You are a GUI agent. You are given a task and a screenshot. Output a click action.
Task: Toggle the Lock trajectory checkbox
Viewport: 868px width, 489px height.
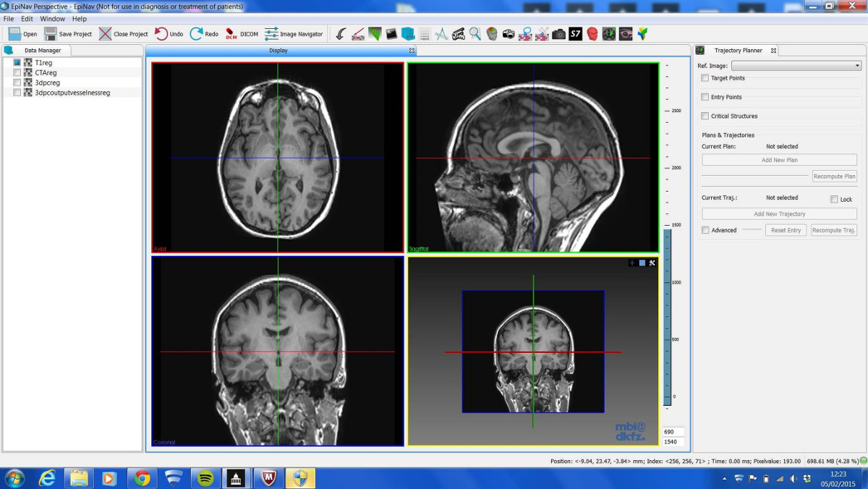[834, 200]
